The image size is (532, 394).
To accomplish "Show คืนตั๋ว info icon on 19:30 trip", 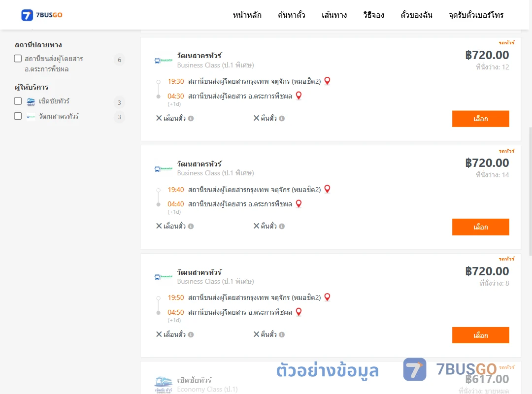I will point(282,118).
